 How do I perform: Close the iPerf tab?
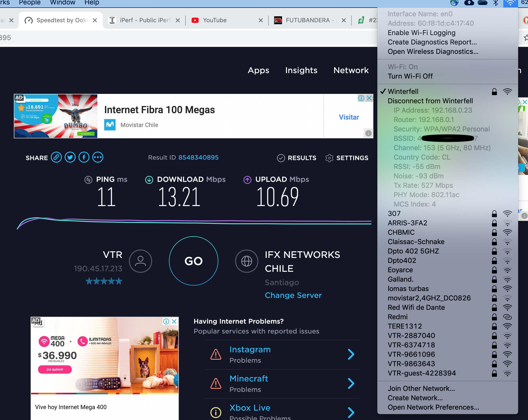click(x=178, y=20)
